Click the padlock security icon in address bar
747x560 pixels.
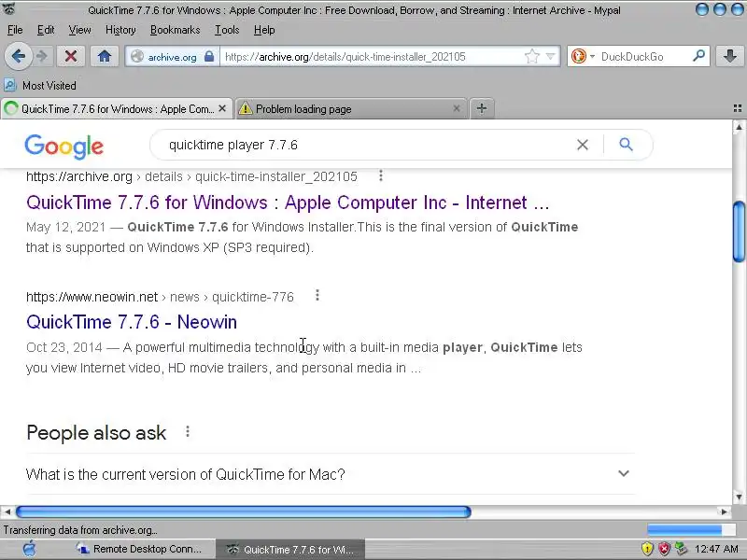(209, 57)
